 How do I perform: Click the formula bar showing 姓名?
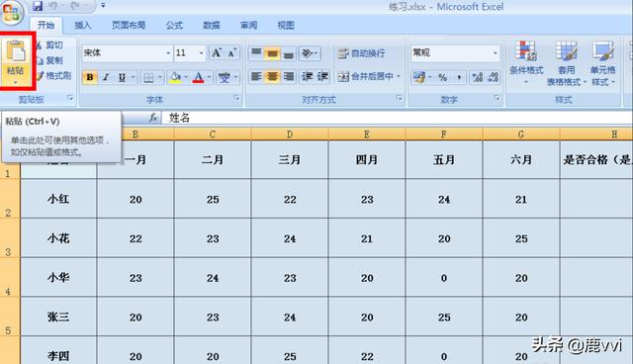point(398,118)
